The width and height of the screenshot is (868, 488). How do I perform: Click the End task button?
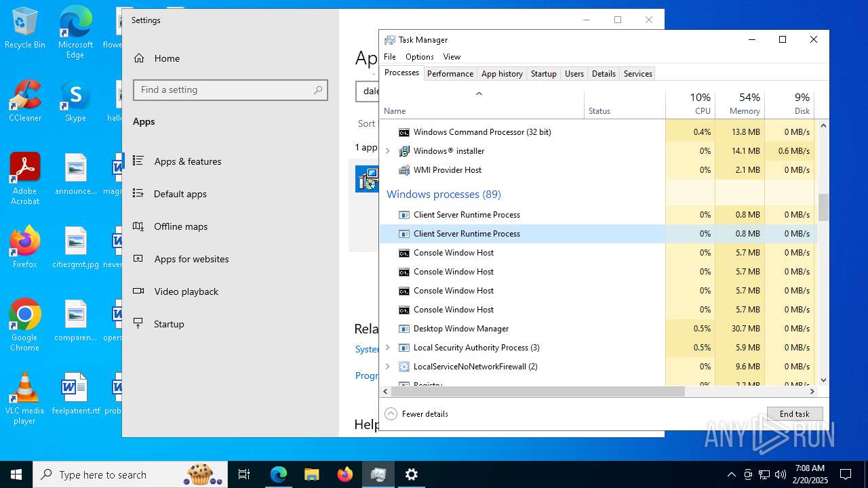tap(795, 414)
